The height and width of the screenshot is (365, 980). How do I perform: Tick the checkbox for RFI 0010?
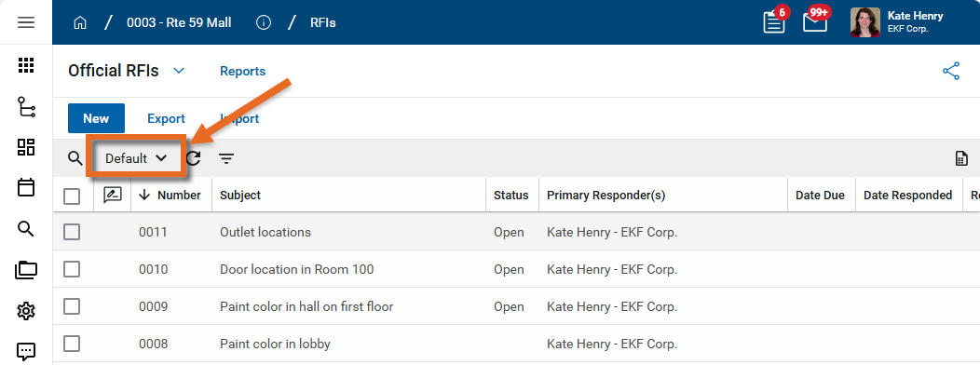(x=72, y=269)
